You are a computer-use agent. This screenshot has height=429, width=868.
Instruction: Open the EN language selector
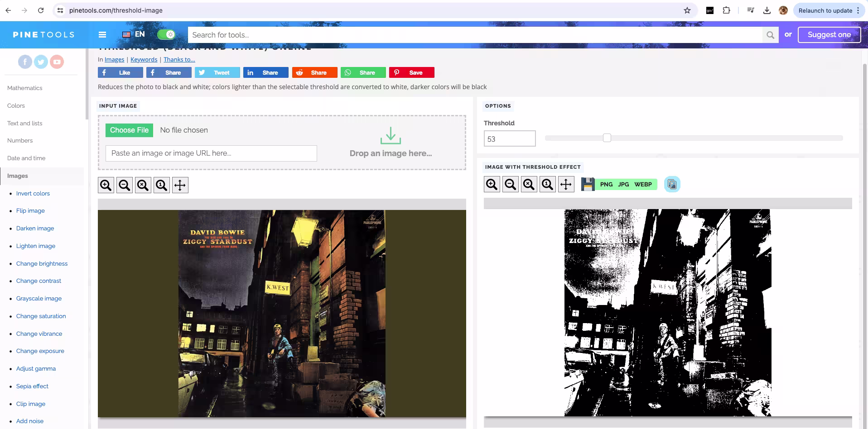[134, 34]
